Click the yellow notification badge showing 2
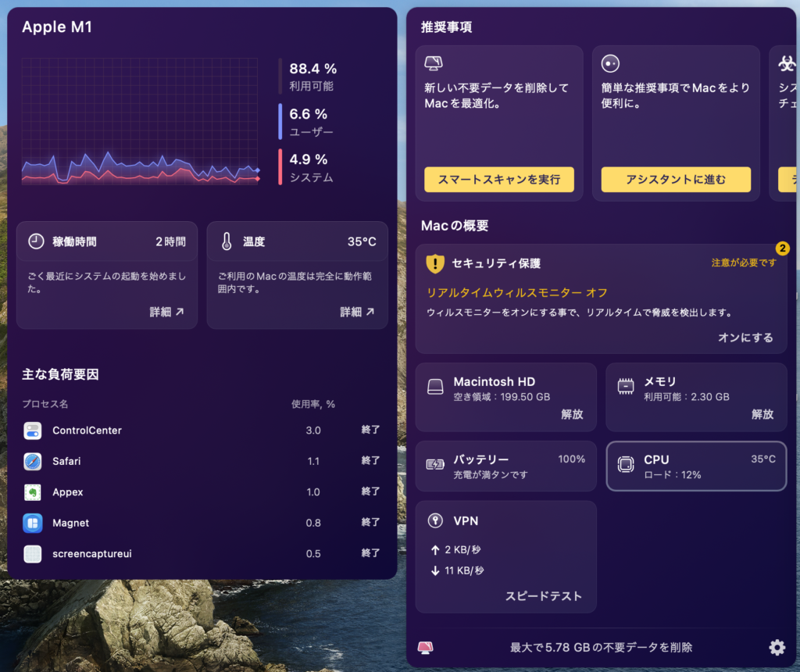The image size is (800, 672). [x=783, y=248]
